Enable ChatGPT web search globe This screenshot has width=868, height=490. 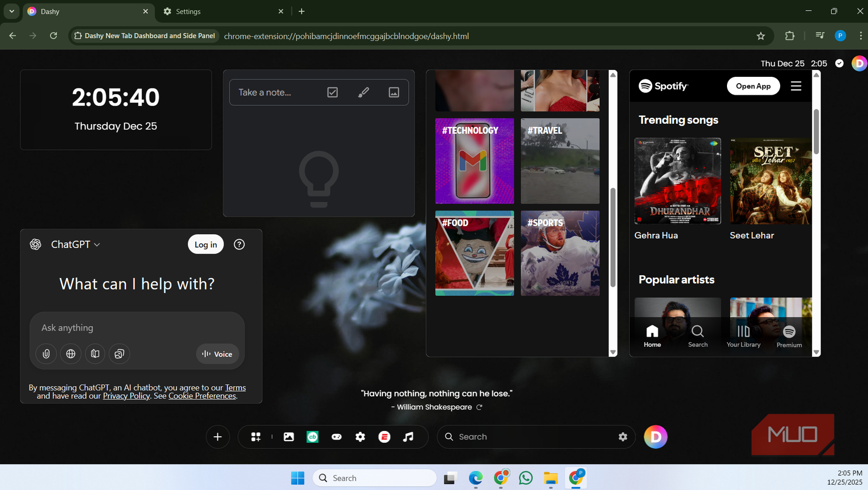70,354
